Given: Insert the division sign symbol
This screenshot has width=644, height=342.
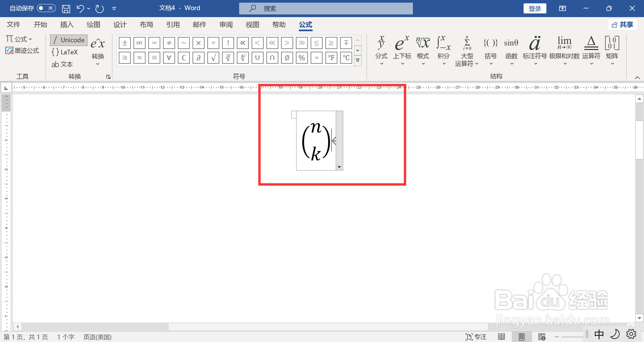Looking at the screenshot, I should pyautogui.click(x=213, y=43).
